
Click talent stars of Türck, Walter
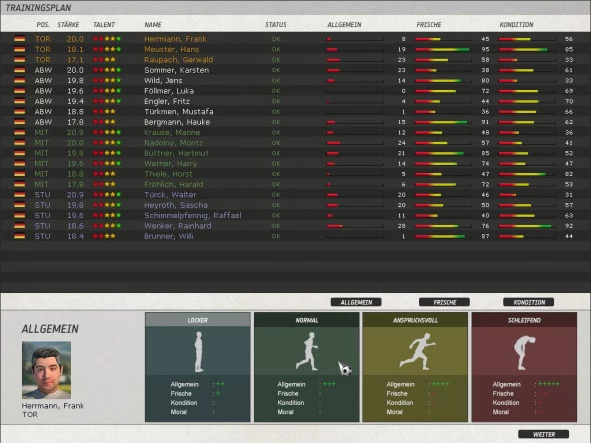click(x=107, y=195)
